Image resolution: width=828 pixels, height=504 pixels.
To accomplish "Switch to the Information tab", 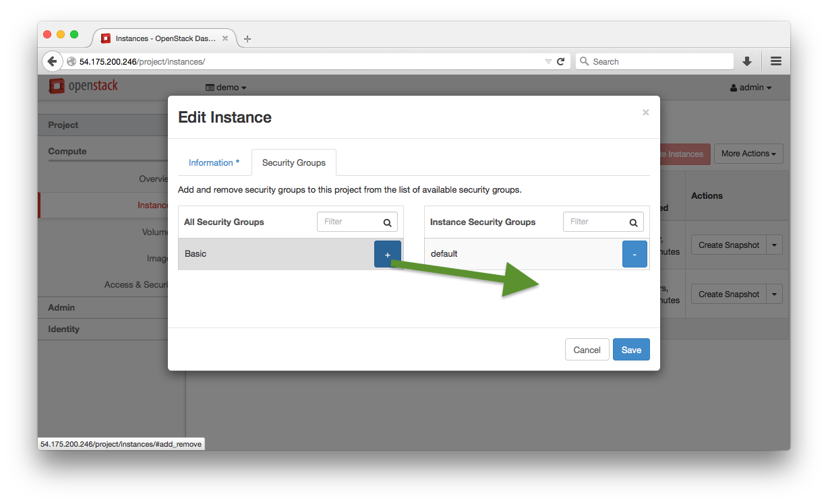I will (x=214, y=163).
